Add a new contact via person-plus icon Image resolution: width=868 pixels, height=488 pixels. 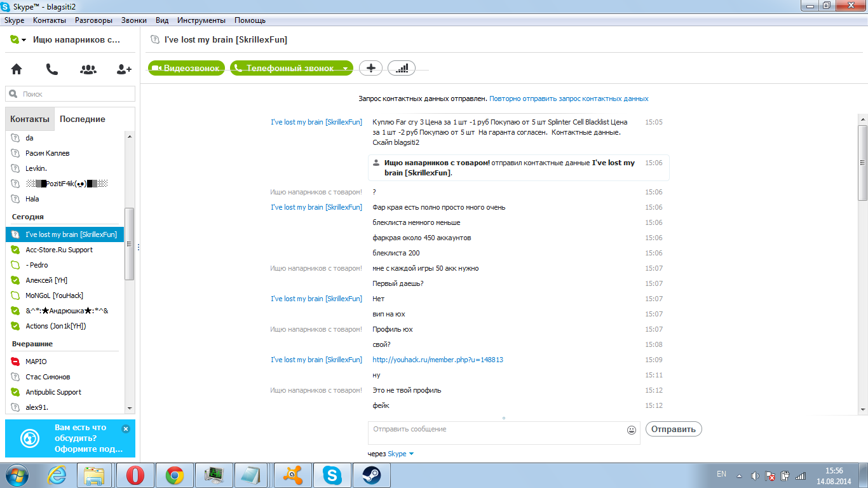124,69
